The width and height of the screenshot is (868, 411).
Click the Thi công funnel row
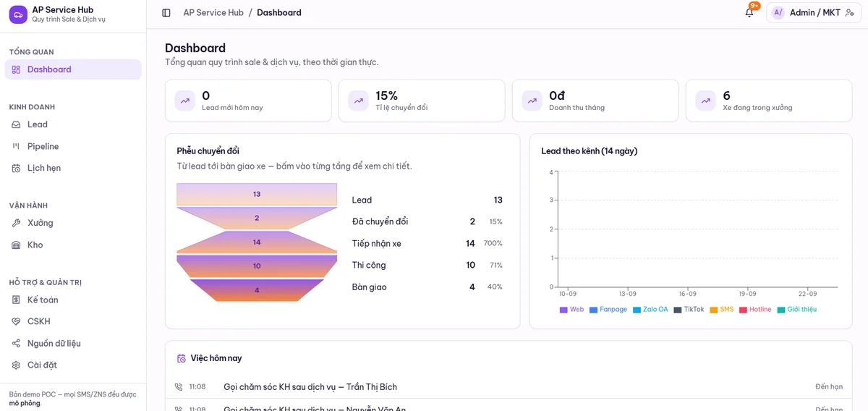427,265
